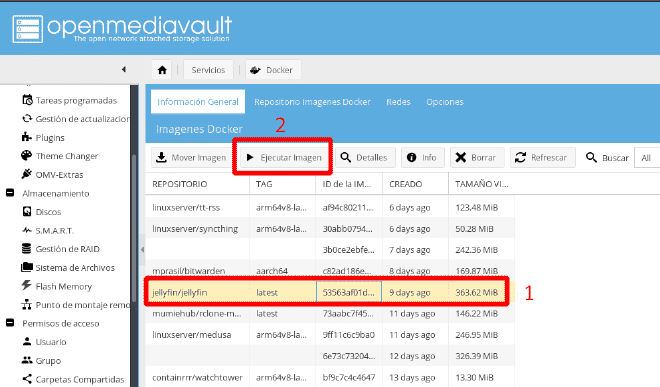
Task: Click the Borrar button
Action: coord(477,157)
